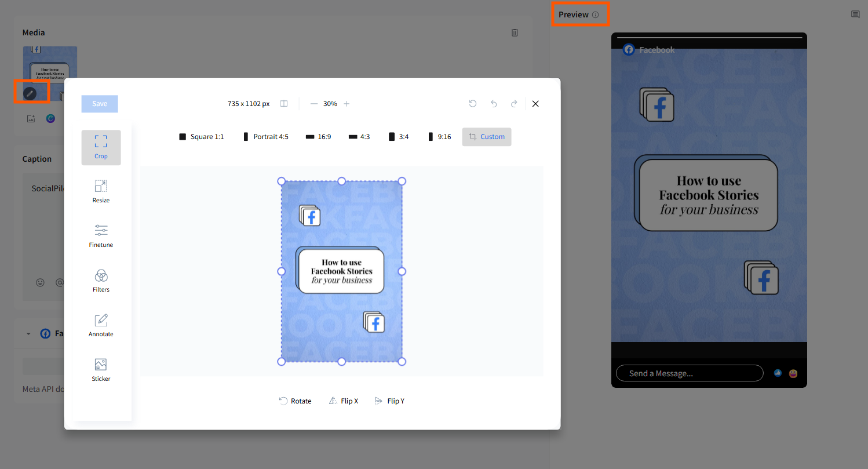Click the Send a Message field in preview
868x469 pixels.
690,373
